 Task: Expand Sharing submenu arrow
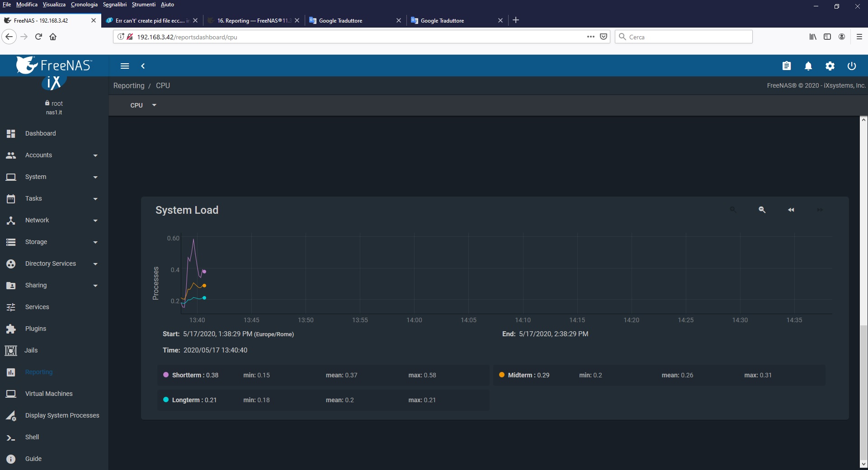pos(95,286)
